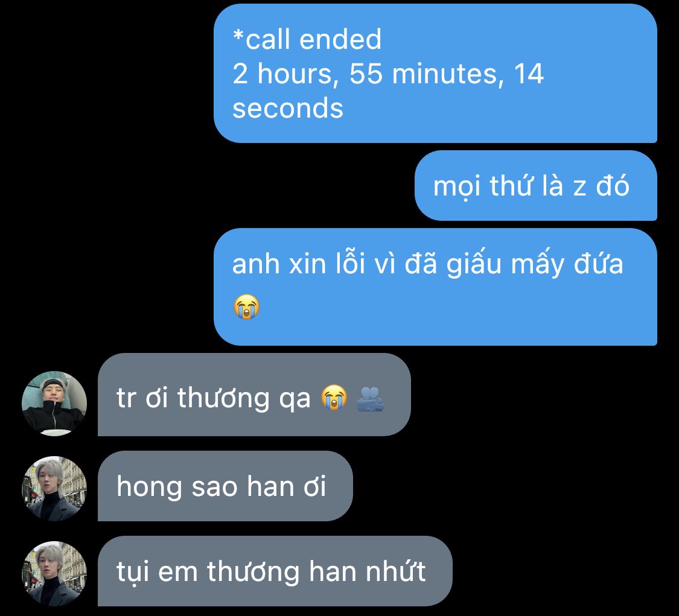Tap the avatar next to "tụi em thương han nhứt"

54,574
